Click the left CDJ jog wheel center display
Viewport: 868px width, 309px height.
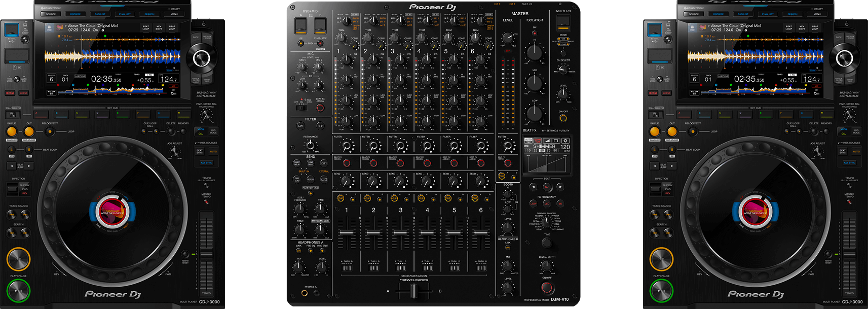coord(112,212)
